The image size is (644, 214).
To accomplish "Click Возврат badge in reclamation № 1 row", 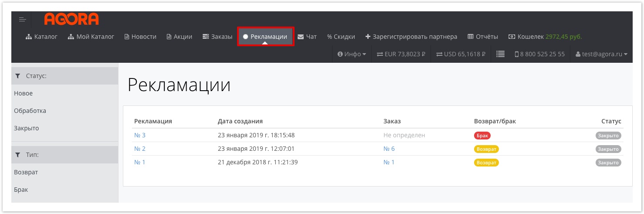I will [486, 163].
